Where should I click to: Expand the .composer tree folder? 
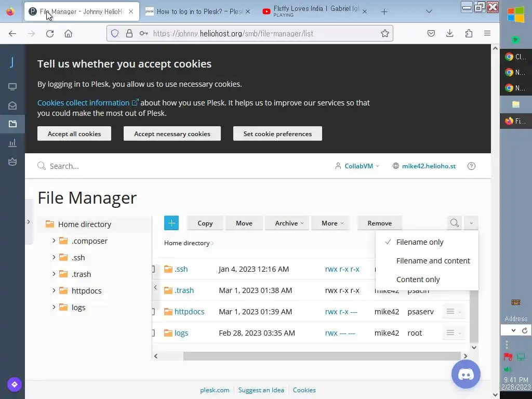pos(54,241)
